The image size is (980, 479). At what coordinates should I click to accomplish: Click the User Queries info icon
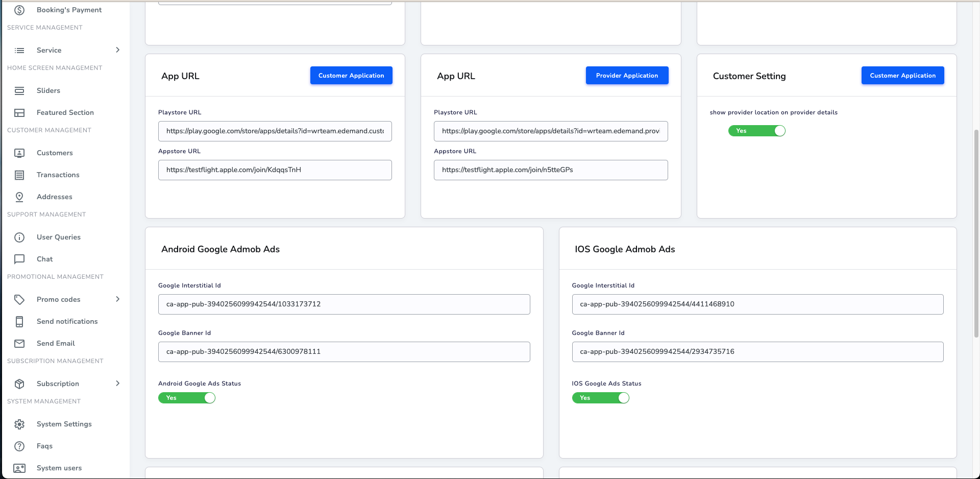pos(19,237)
